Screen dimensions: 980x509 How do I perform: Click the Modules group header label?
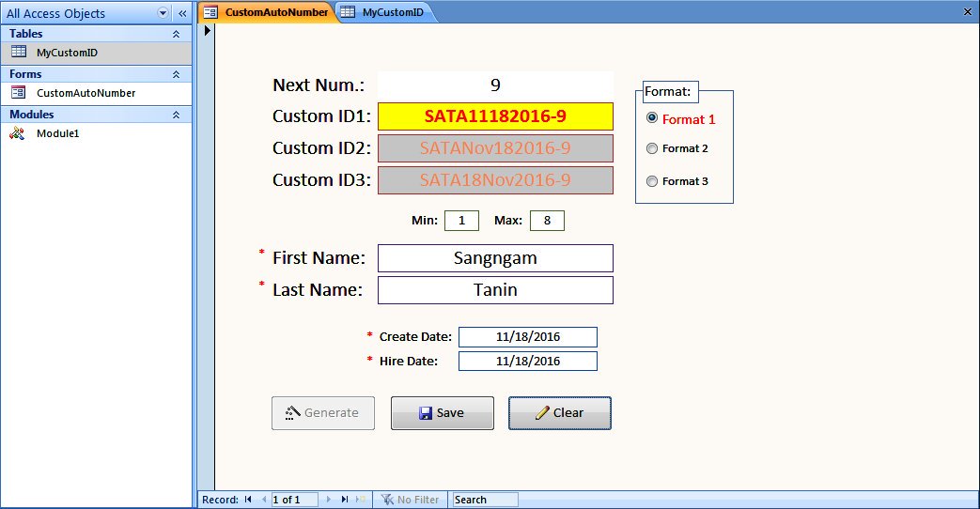31,115
